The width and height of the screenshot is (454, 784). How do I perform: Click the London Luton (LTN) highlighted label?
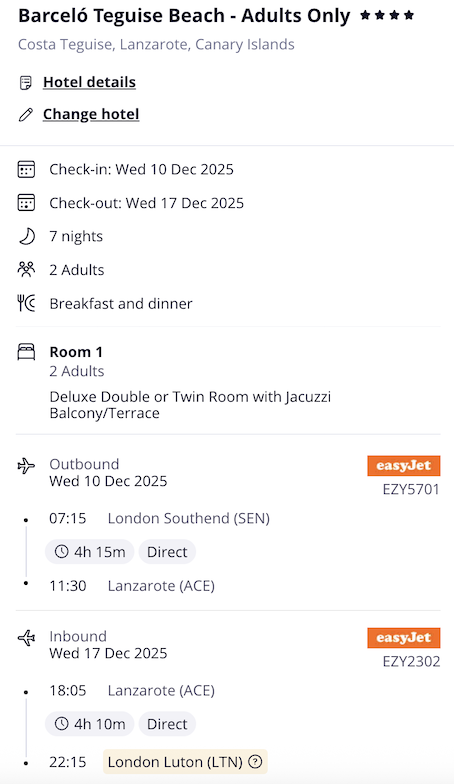coord(185,762)
